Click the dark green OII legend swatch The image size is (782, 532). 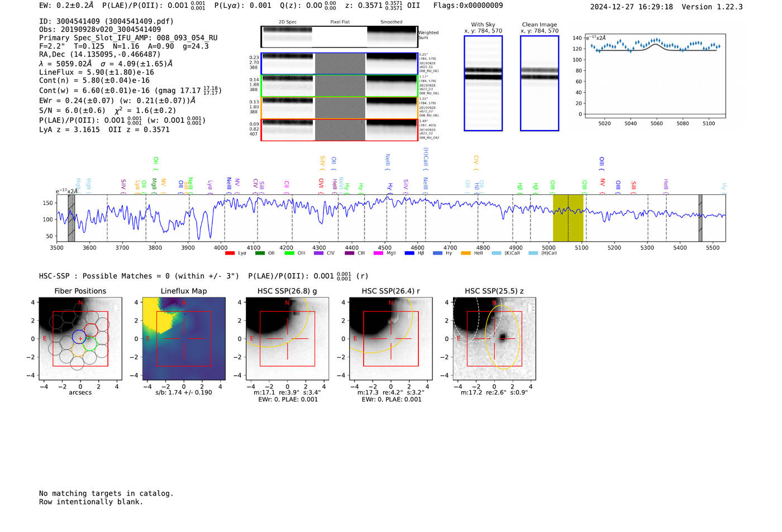pyautogui.click(x=260, y=253)
